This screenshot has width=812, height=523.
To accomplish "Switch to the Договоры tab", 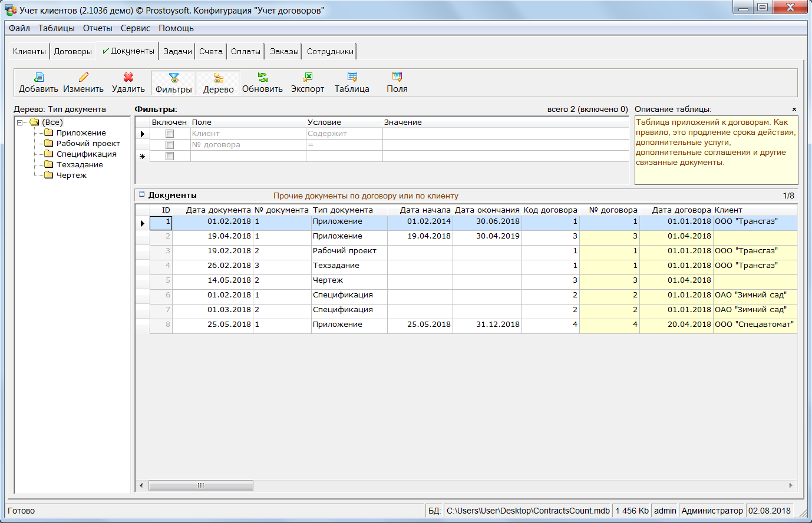I will point(73,52).
